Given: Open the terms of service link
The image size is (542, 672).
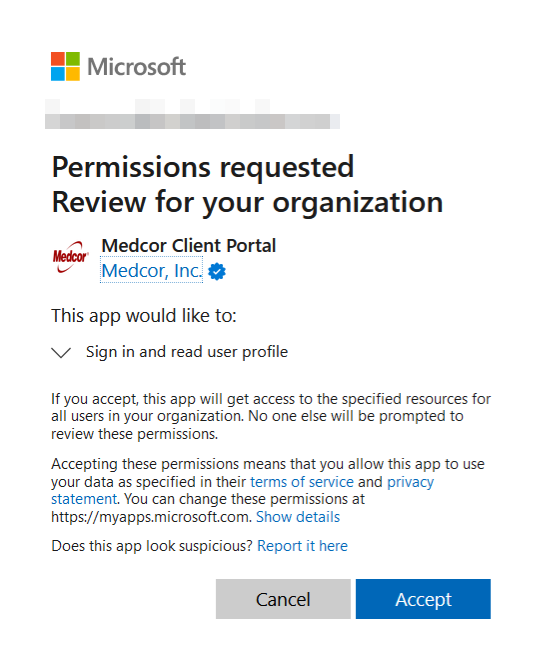Looking at the screenshot, I should click(302, 482).
